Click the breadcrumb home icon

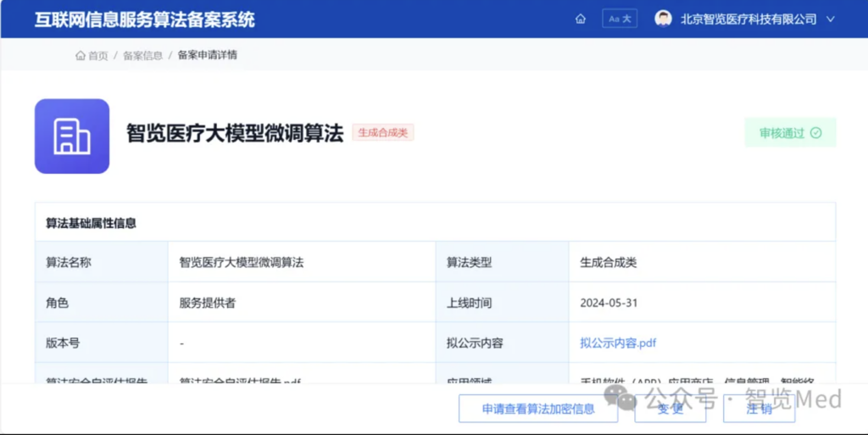(x=81, y=55)
